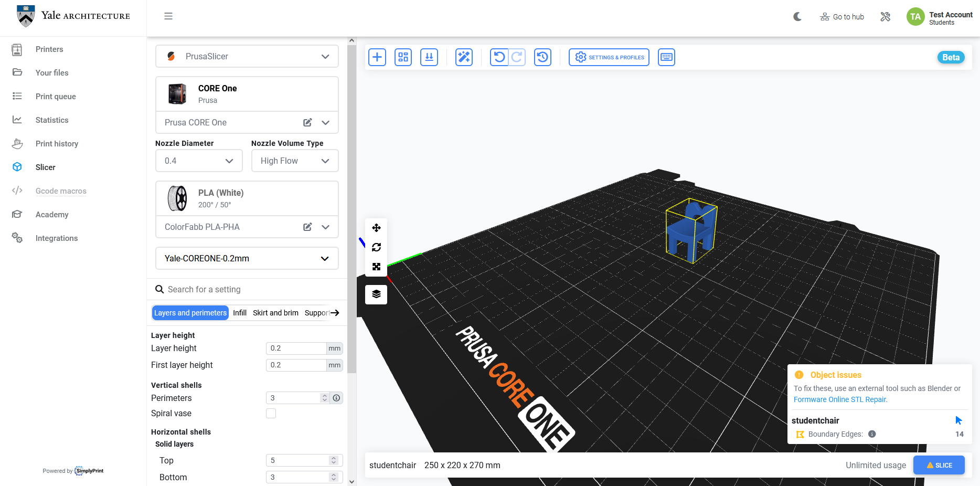The image size is (980, 486).
Task: Click the Layer height value field
Action: [x=296, y=348]
